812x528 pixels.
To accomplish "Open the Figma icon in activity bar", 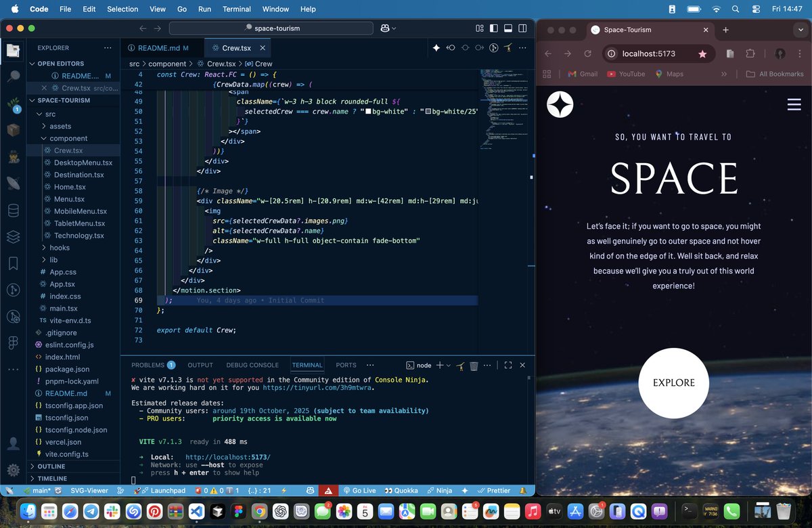I will coord(14,343).
